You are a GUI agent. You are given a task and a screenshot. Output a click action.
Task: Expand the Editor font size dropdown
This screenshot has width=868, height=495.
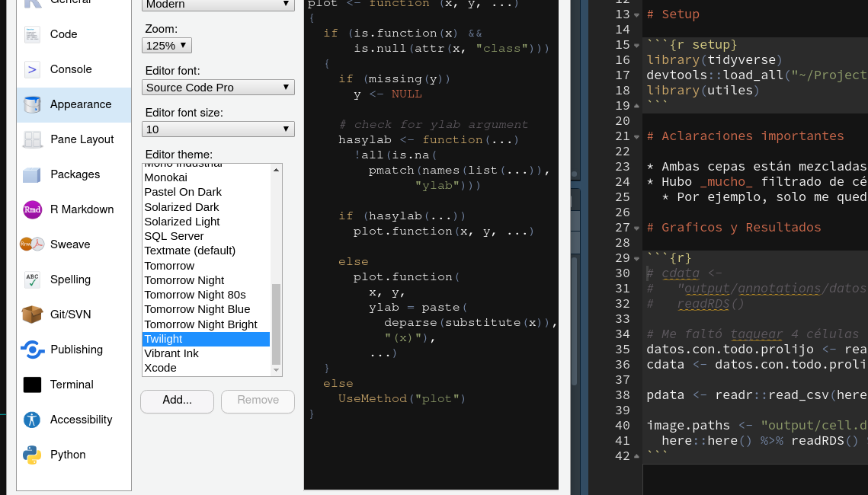[x=219, y=129]
